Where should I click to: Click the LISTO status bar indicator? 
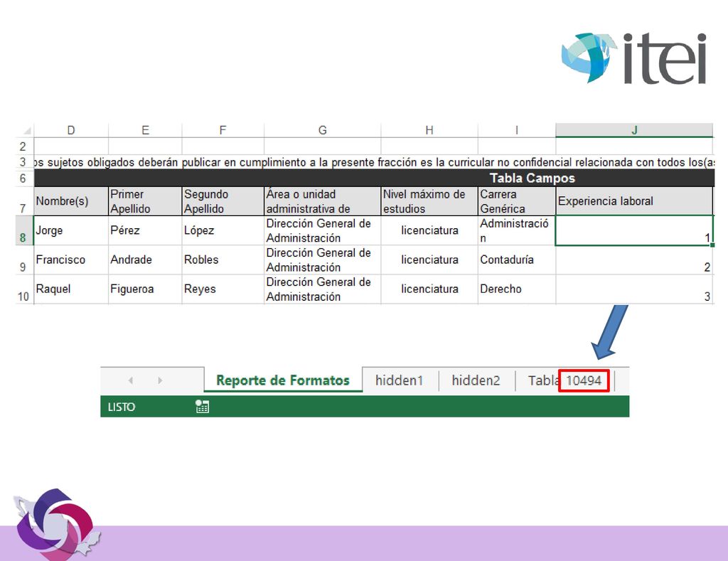(121, 407)
